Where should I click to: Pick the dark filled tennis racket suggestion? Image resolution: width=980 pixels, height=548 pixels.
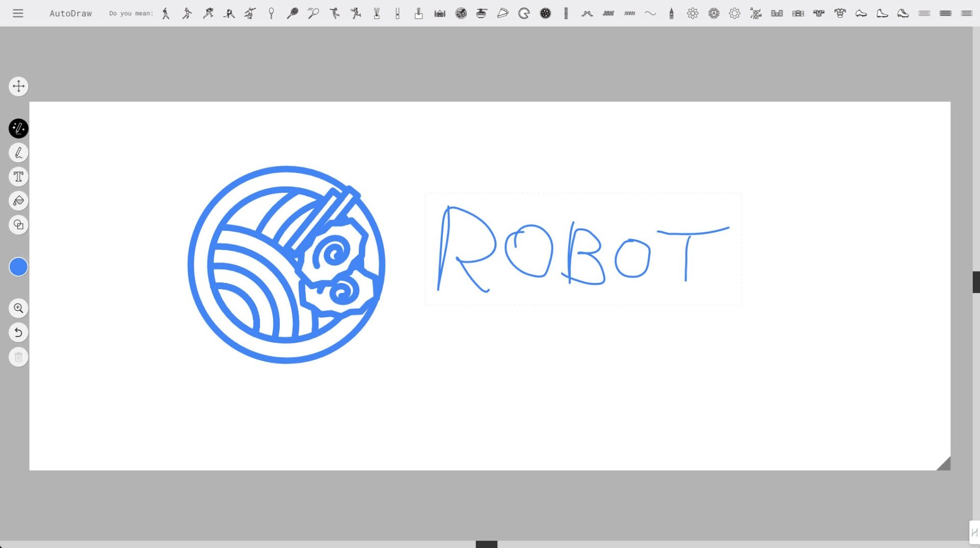click(292, 13)
